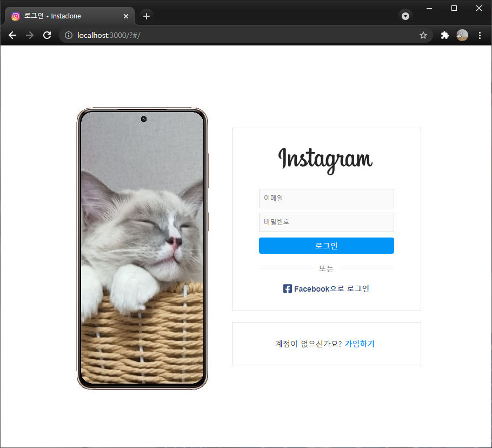The height and width of the screenshot is (448, 492).
Task: Open a new tab with plus button
Action: pyautogui.click(x=146, y=16)
